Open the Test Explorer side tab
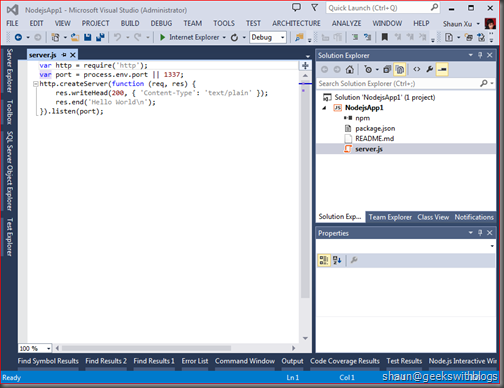 (x=9, y=237)
